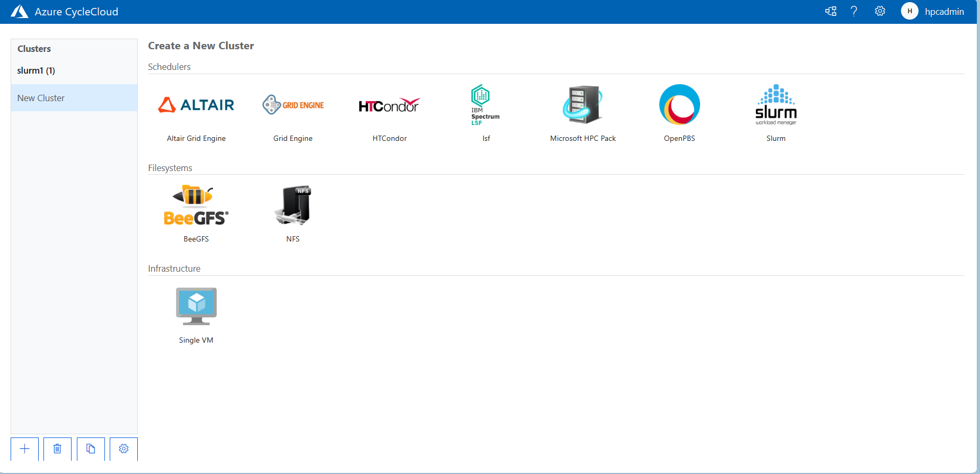This screenshot has height=474, width=980.
Task: Click the Single VM text label
Action: 196,340
